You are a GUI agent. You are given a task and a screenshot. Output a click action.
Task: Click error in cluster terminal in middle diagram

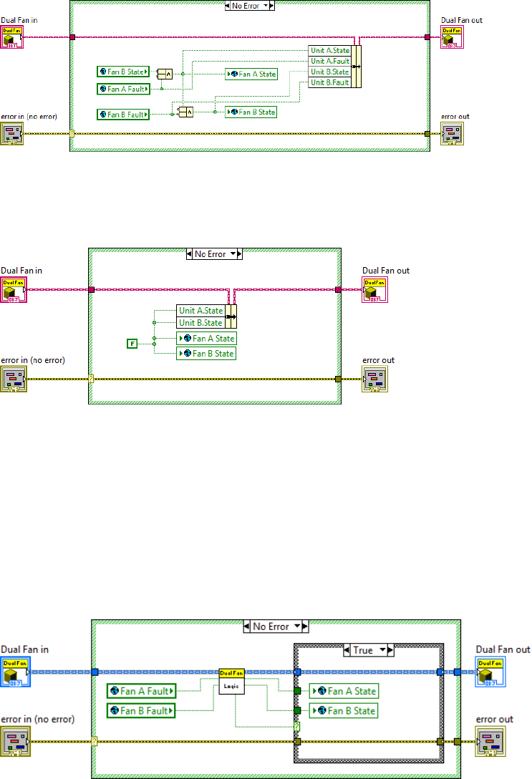coord(14,379)
